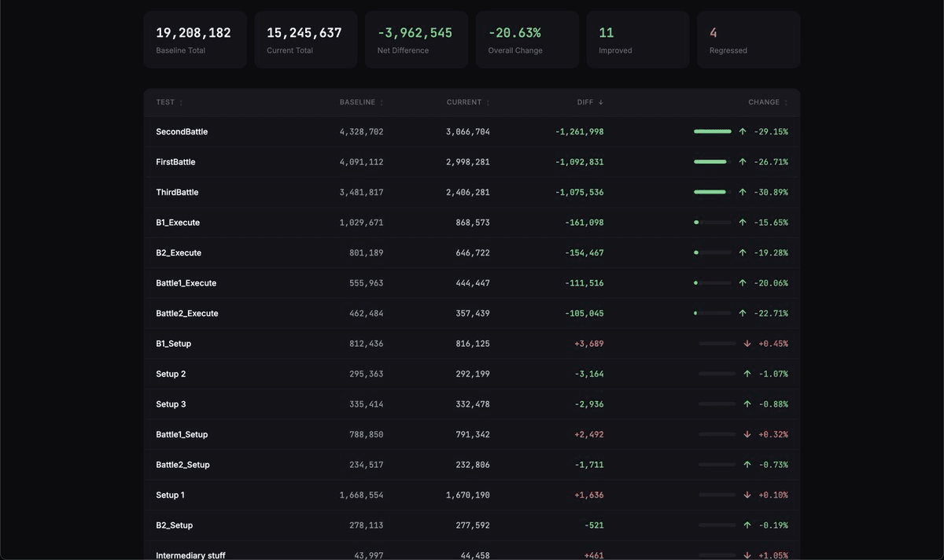Click the green up arrow in SecondBattle row
Image resolution: width=944 pixels, height=560 pixels.
[743, 132]
